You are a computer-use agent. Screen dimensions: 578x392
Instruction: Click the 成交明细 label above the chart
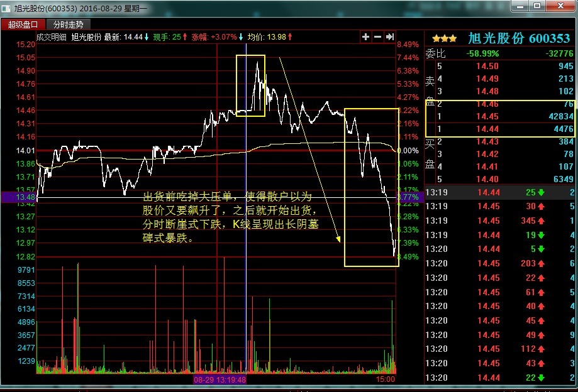pyautogui.click(x=52, y=37)
